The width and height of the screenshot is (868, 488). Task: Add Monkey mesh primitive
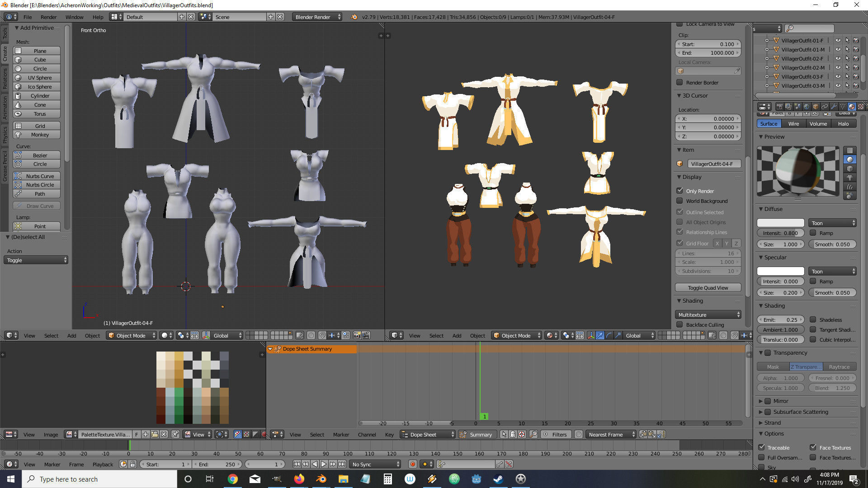(x=37, y=135)
